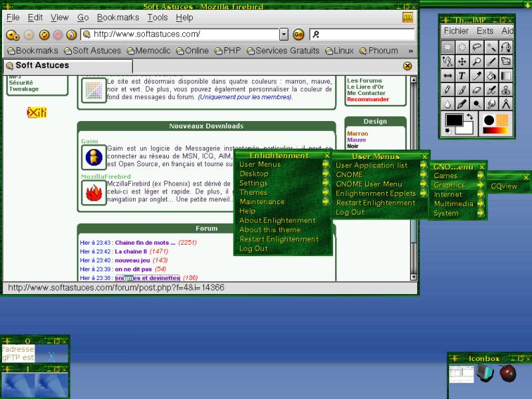Pick the Blend gradient tool

[x=505, y=76]
